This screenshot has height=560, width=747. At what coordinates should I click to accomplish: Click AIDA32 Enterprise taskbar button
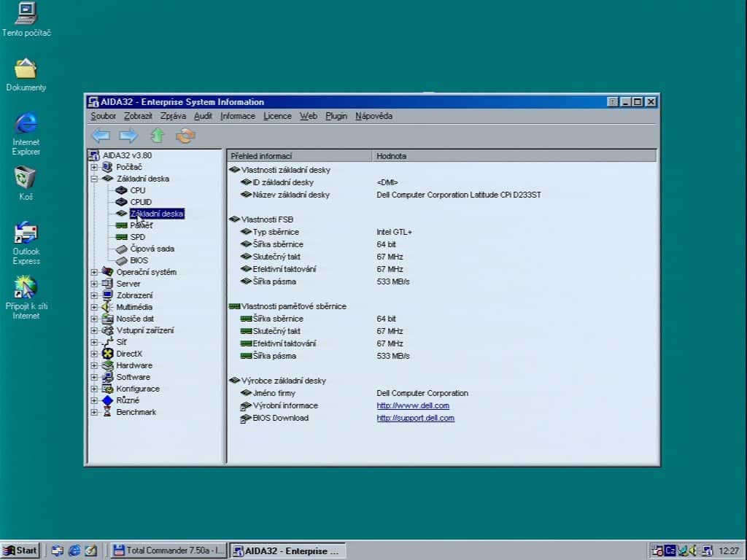click(287, 551)
